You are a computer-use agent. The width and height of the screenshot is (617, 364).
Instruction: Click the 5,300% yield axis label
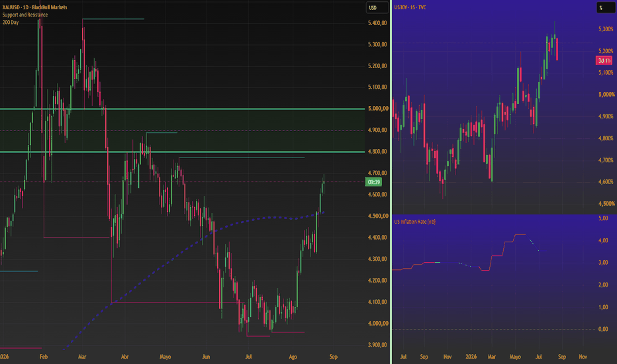pos(606,28)
